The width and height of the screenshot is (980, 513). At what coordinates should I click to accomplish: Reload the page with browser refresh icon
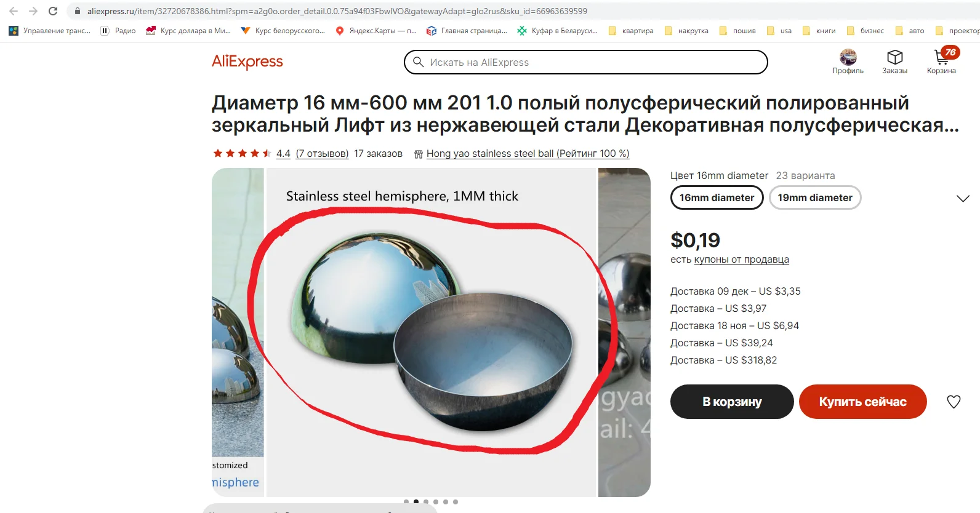tap(53, 11)
